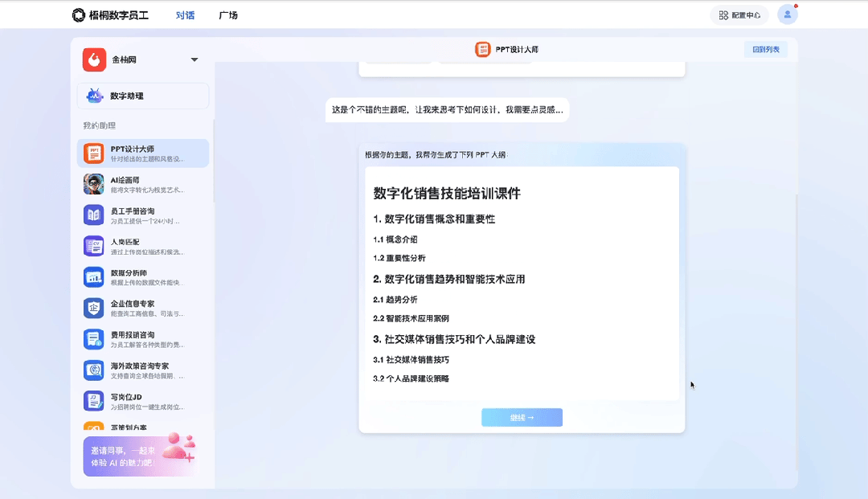This screenshot has width=868, height=499.
Task: Click outline title 数字化销售技能培训课件
Action: pyautogui.click(x=447, y=193)
